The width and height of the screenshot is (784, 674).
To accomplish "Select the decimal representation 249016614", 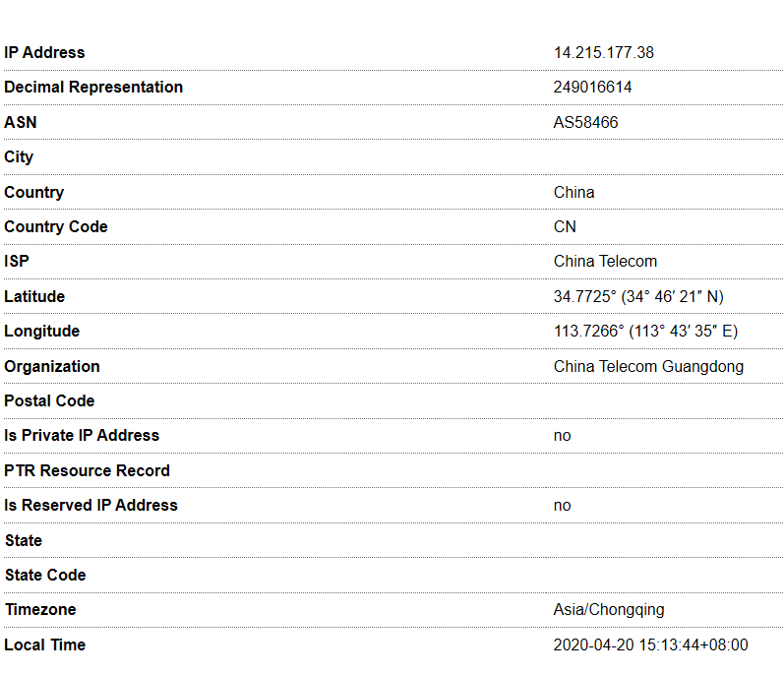I will (592, 87).
